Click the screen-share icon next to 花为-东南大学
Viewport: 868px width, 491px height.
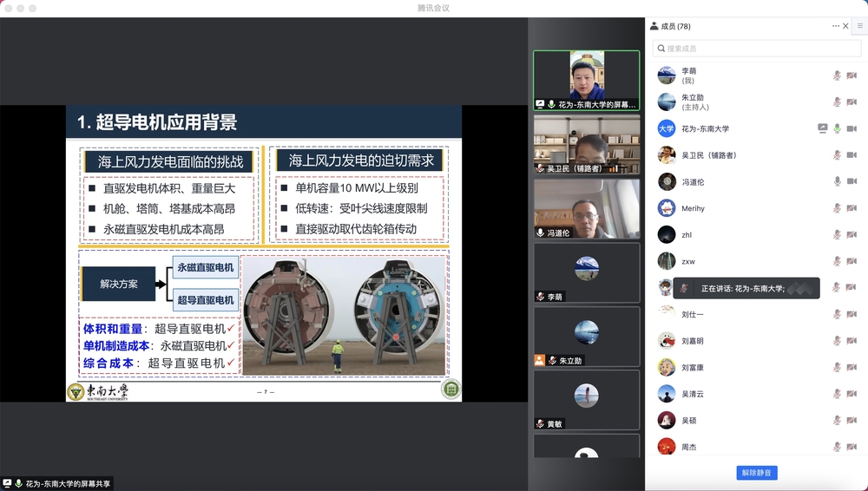tap(822, 128)
